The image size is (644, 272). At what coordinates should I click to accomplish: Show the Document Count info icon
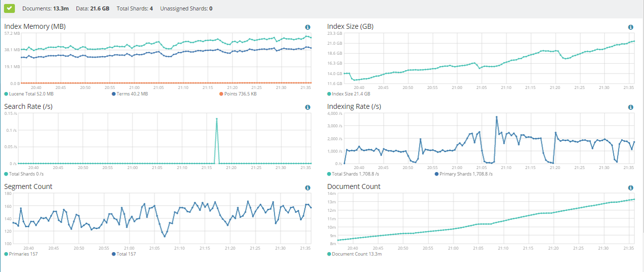pyautogui.click(x=631, y=187)
